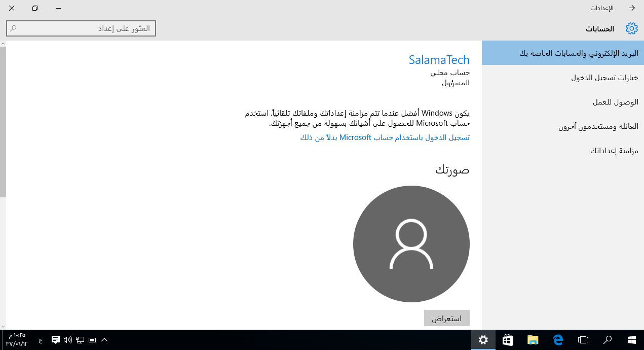
Task: Click the vertical scrollbar thumb
Action: point(3,122)
